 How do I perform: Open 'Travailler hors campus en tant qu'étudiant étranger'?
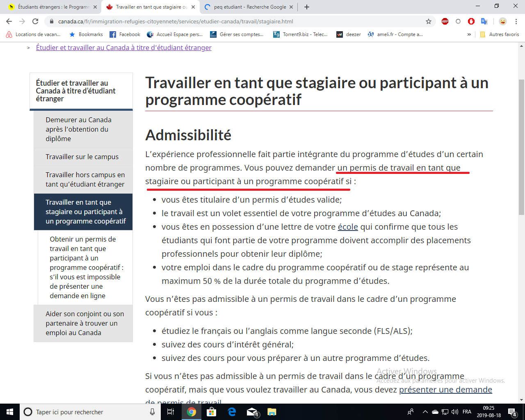83,179
